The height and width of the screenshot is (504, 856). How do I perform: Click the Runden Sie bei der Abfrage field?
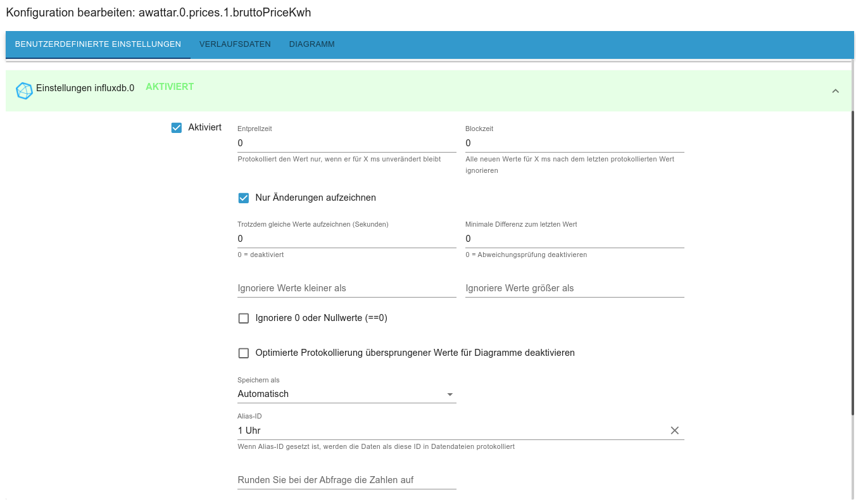pyautogui.click(x=347, y=480)
